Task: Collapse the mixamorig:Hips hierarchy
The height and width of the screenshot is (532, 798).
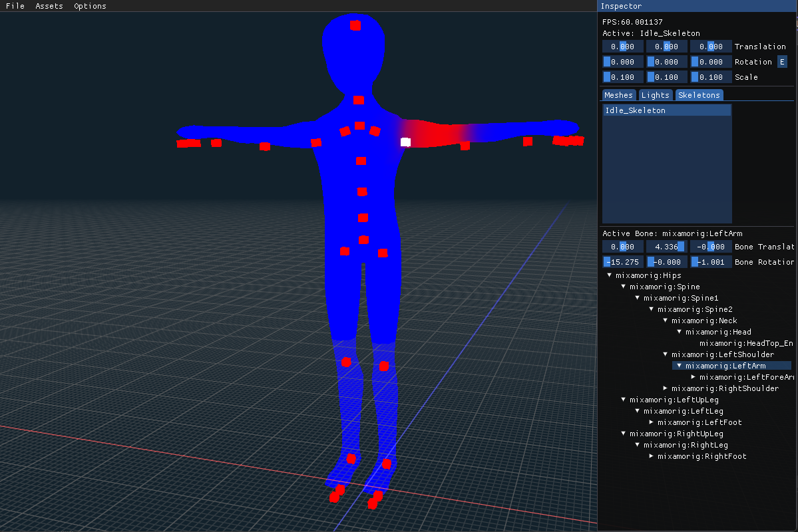Action: pos(609,275)
